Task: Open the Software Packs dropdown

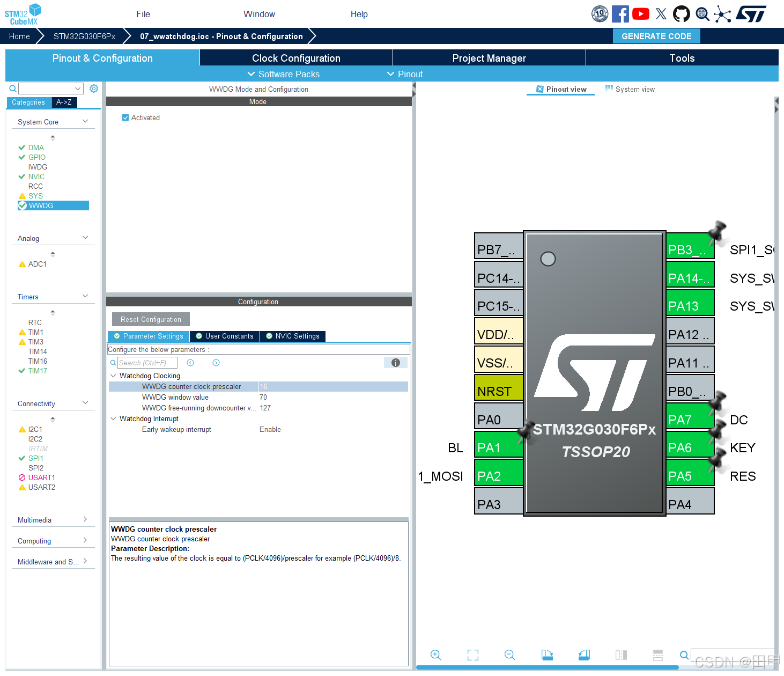Action: click(x=283, y=74)
